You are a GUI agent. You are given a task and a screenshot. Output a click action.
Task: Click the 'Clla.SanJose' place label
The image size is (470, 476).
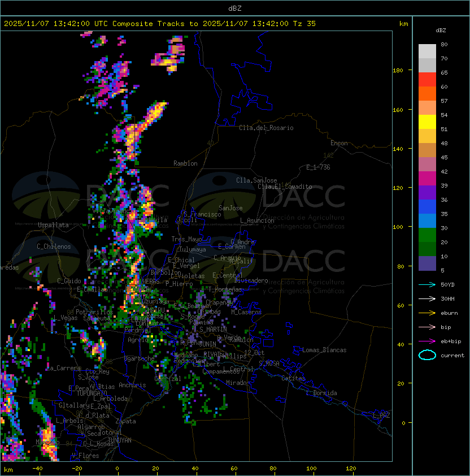[256, 180]
